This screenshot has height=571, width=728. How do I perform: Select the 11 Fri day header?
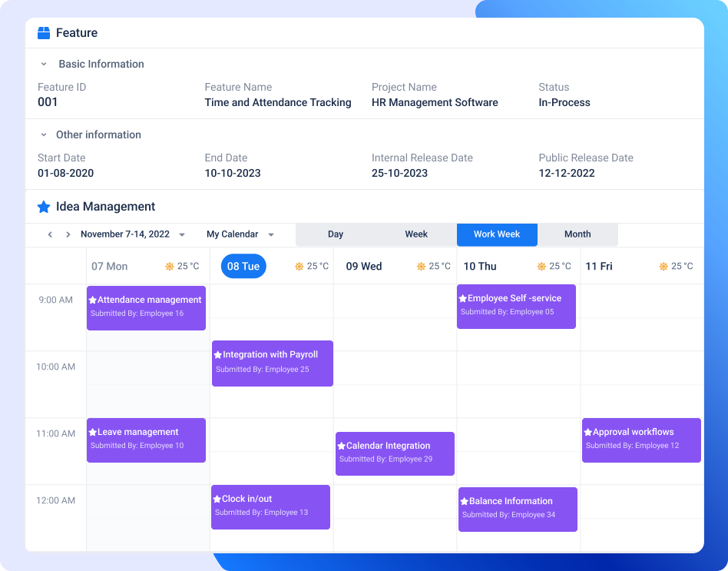pyautogui.click(x=599, y=267)
